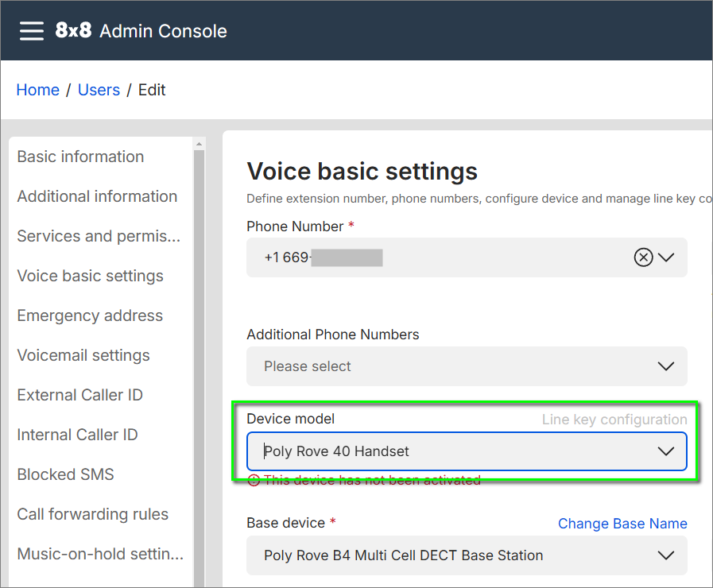
Task: Go to External Caller ID section
Action: pyautogui.click(x=80, y=395)
